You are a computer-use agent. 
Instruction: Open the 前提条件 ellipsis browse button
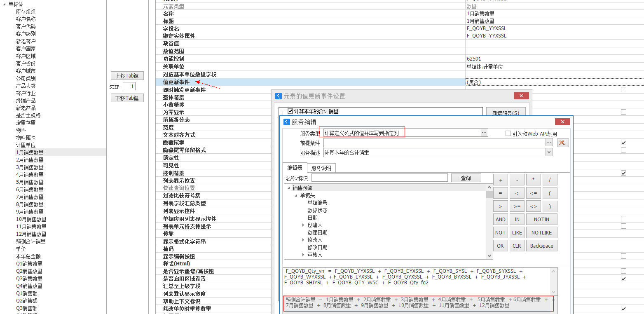point(549,142)
